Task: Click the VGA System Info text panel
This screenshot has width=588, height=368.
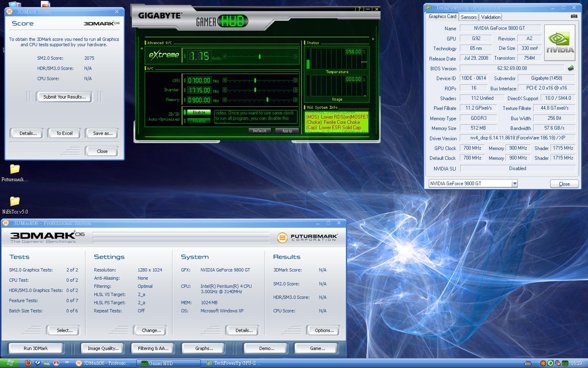Action: [336, 122]
